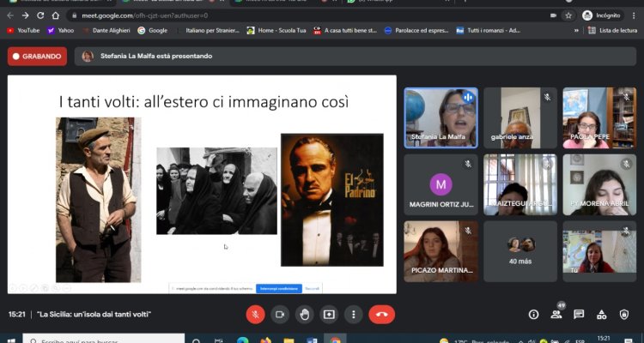Switch to the active Meet browser tab

coord(172,1)
